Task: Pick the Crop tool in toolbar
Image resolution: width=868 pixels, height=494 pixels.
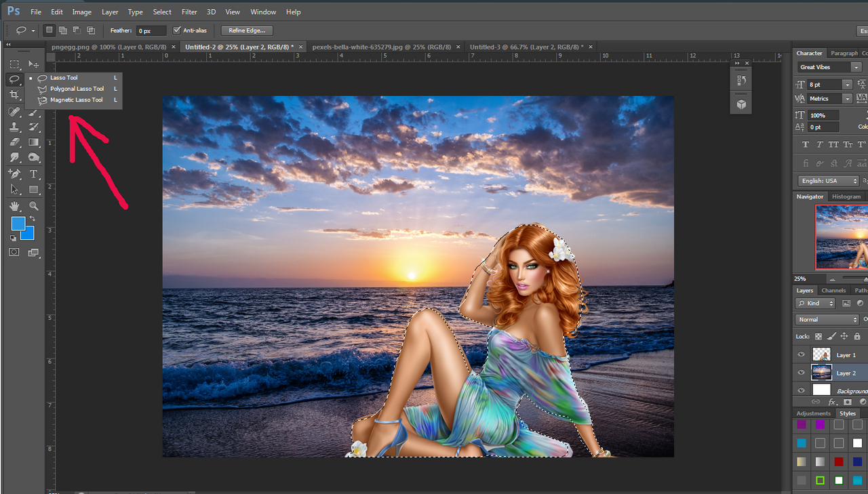Action: (14, 96)
